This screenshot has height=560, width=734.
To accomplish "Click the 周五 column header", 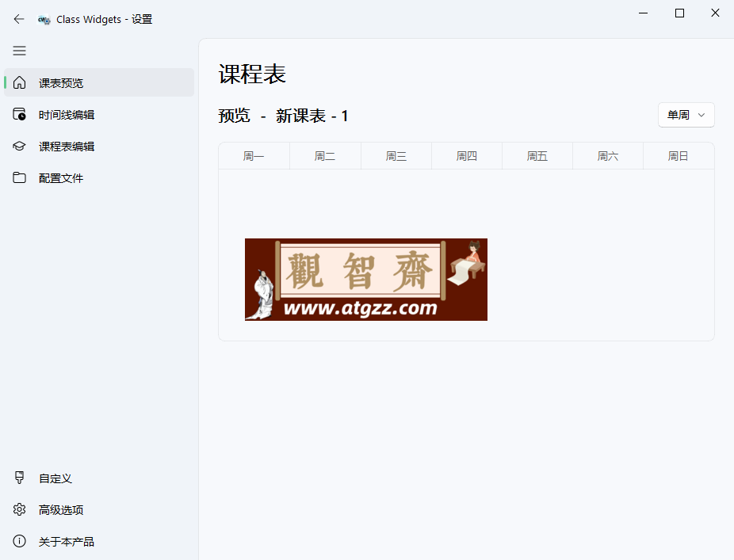I will tap(537, 156).
